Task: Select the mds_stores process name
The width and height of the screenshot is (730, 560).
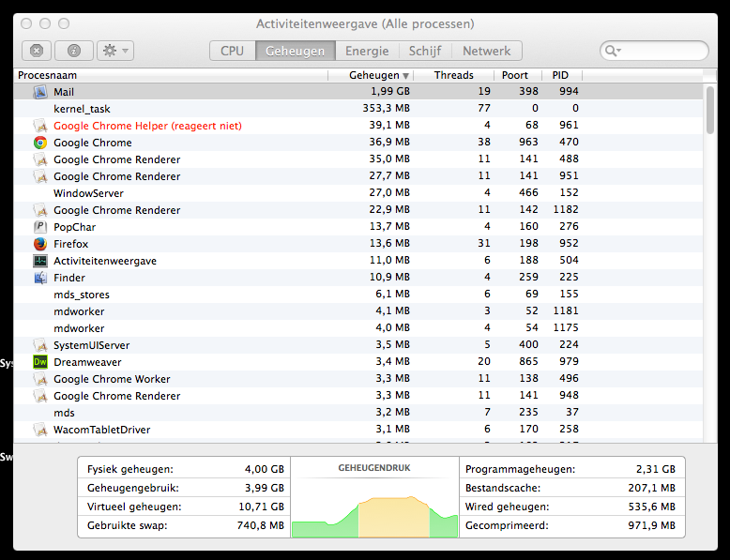Action: click(x=82, y=295)
